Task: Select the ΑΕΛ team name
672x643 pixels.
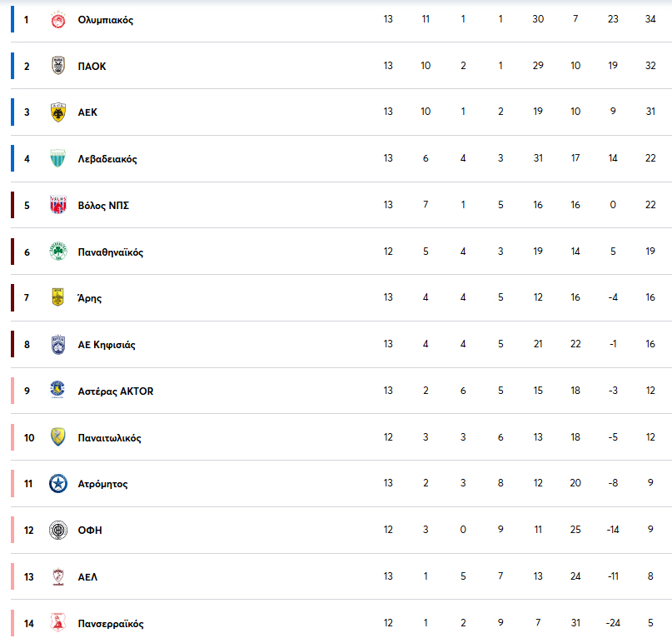Action: (87, 577)
